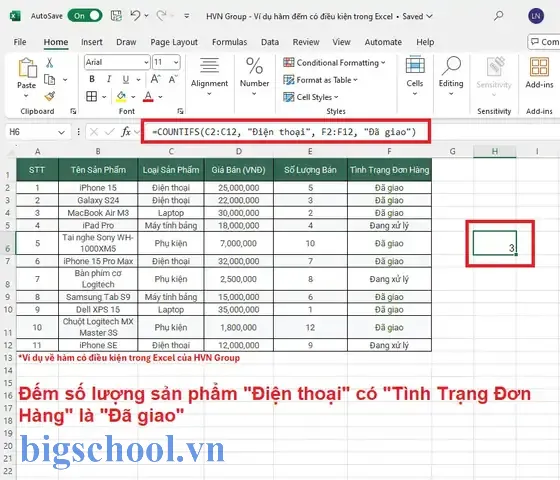Toggle Italic formatting
Image resolution: width=560 pixels, height=480 pixels.
pos(109,79)
